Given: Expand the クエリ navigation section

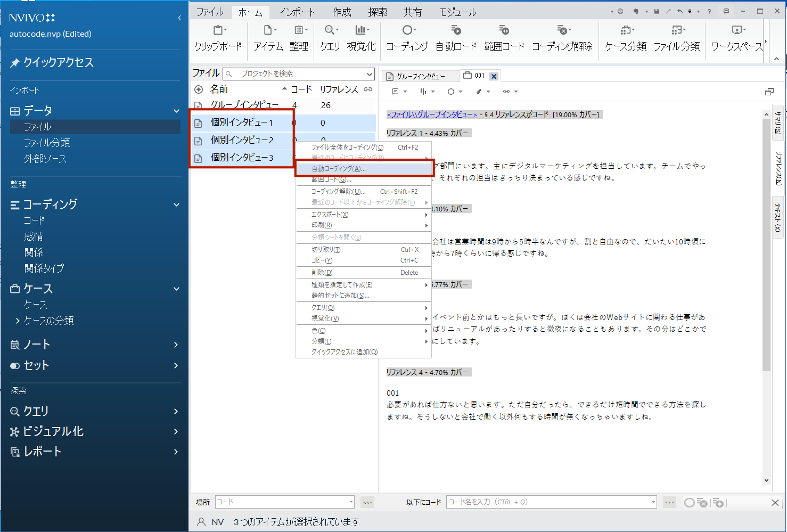Looking at the screenshot, I should coord(176,411).
